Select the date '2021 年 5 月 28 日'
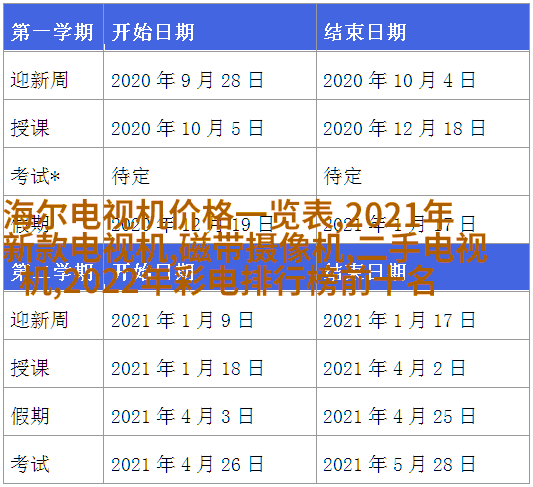The height and width of the screenshot is (487, 533). click(x=399, y=464)
